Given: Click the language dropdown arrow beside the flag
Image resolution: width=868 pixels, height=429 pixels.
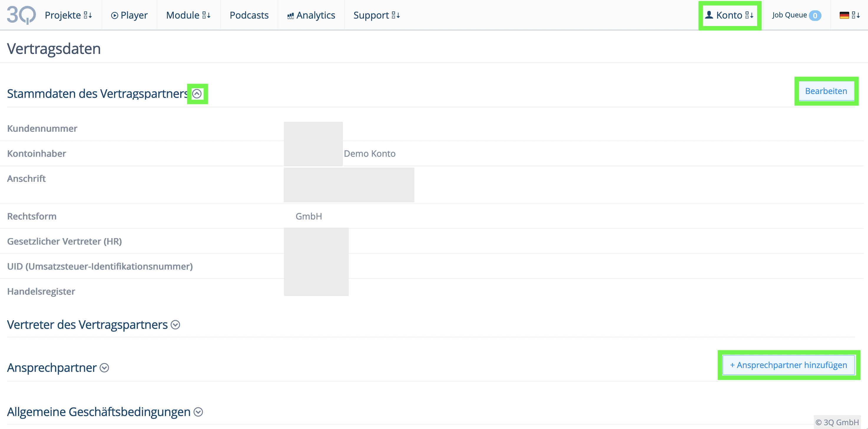Looking at the screenshot, I should pyautogui.click(x=856, y=15).
